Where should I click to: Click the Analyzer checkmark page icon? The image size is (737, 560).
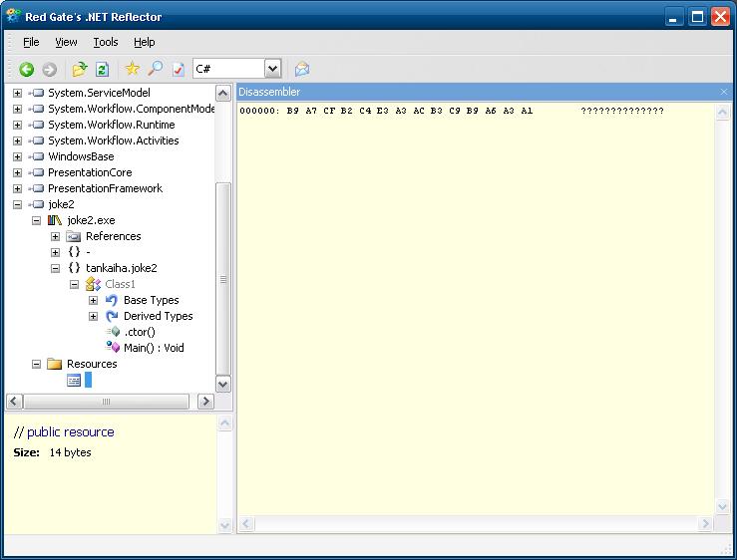(x=179, y=69)
